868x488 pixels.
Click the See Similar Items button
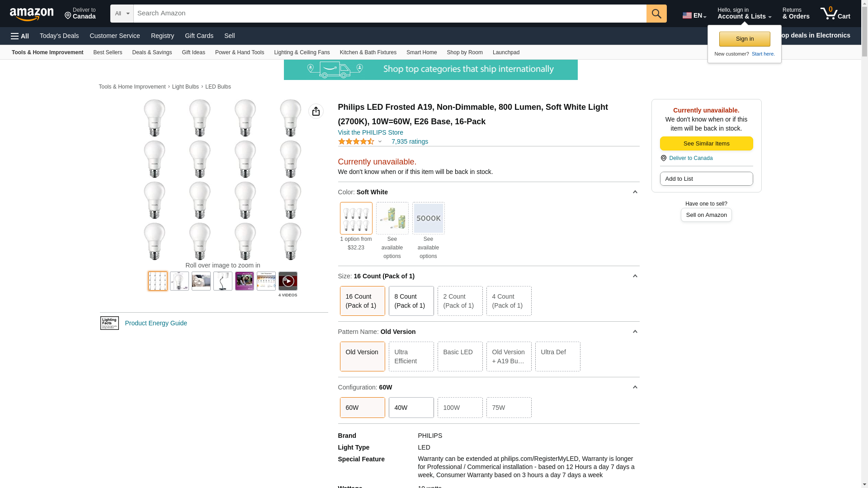point(706,144)
